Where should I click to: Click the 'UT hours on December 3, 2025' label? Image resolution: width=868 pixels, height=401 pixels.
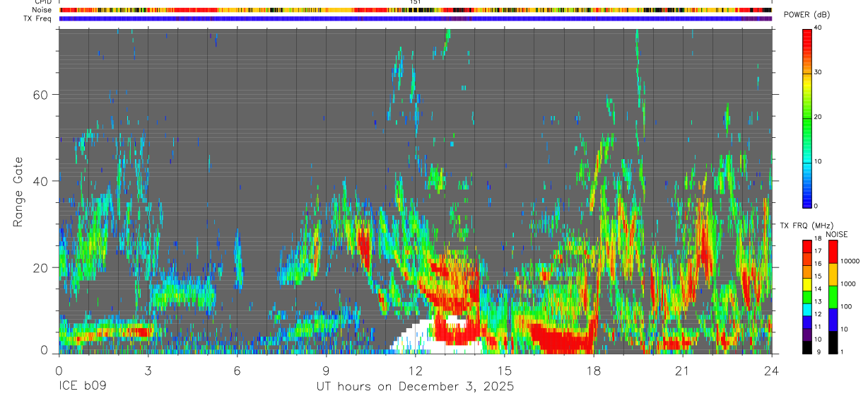pos(415,386)
